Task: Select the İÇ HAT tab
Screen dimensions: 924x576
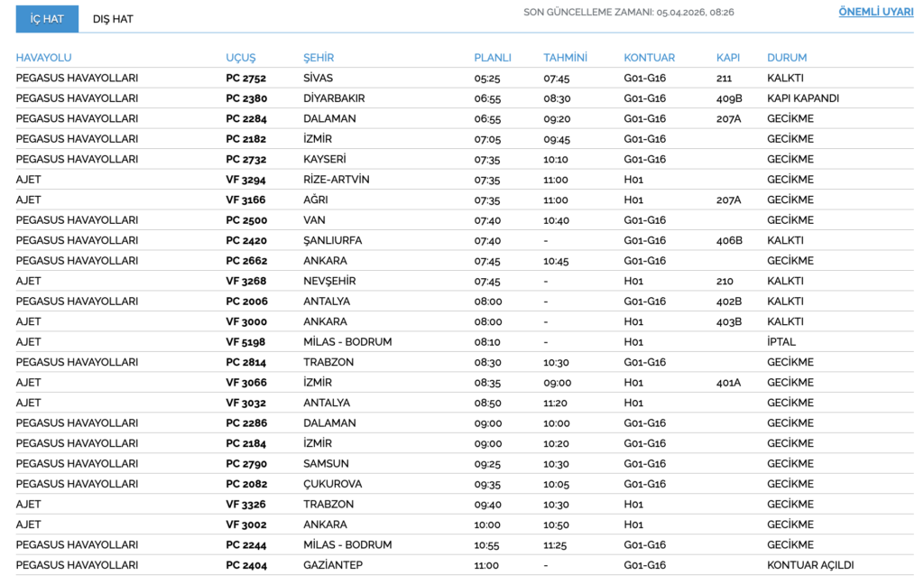Action: click(x=47, y=19)
